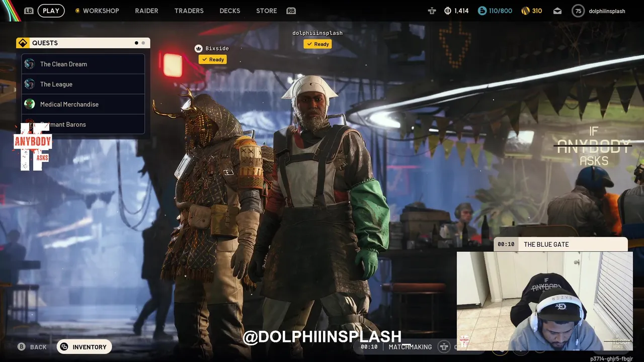Open the DECKS tab
The width and height of the screenshot is (644, 362).
coord(230,11)
